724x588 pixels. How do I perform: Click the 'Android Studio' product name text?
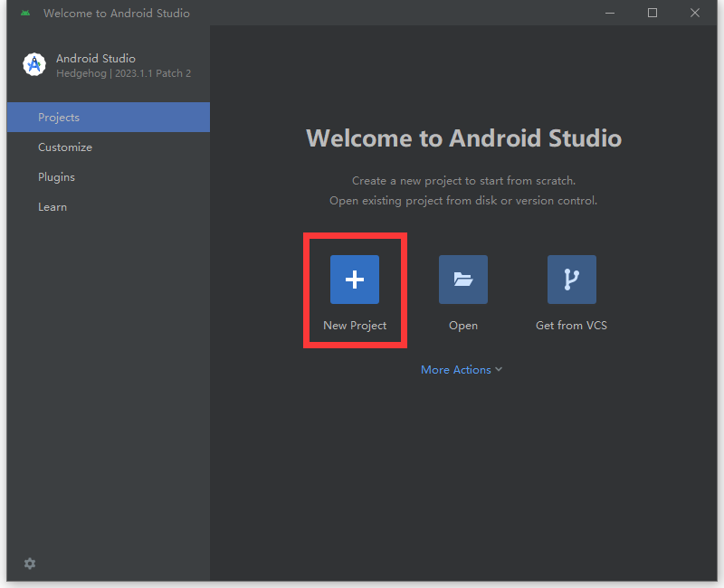click(x=96, y=59)
